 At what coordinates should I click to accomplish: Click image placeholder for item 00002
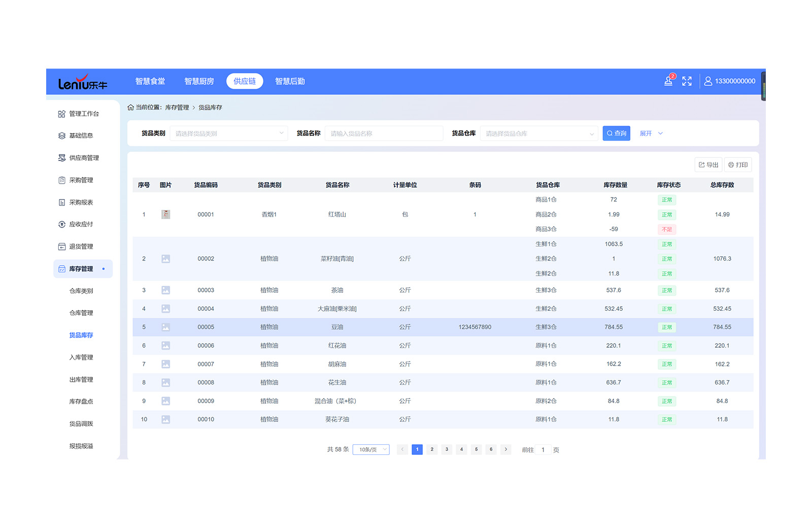click(165, 259)
